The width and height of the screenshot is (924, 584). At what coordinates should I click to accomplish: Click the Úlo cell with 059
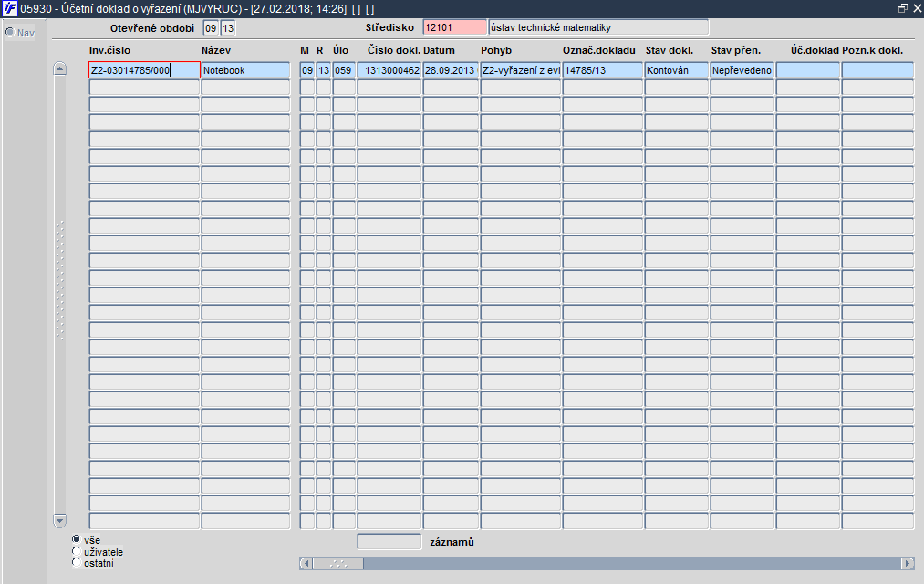(x=344, y=70)
